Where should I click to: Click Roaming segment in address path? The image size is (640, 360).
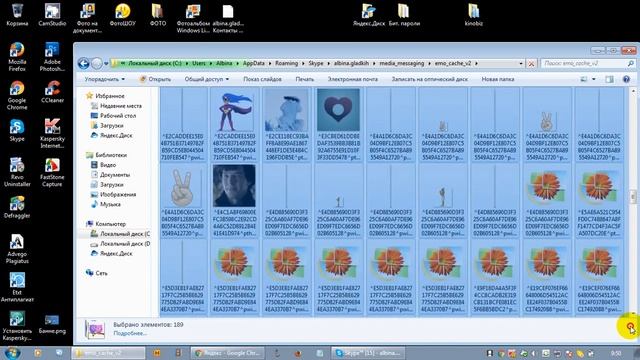tap(287, 63)
